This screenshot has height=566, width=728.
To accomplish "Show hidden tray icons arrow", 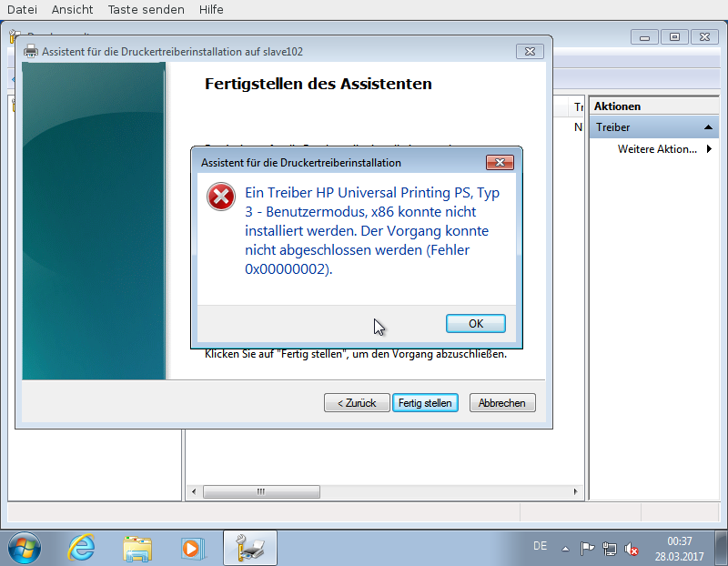I will click(x=565, y=549).
